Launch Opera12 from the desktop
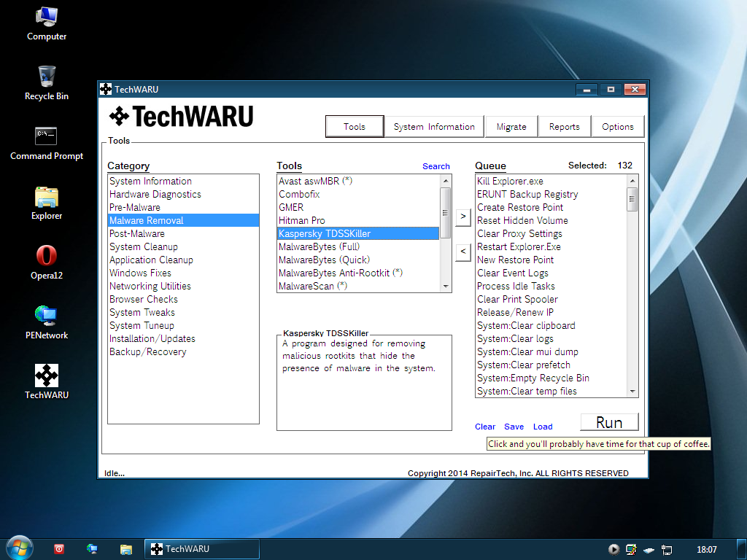 47,262
